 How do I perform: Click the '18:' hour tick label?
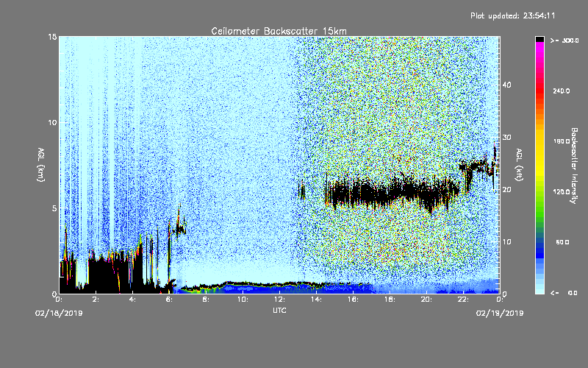click(390, 300)
